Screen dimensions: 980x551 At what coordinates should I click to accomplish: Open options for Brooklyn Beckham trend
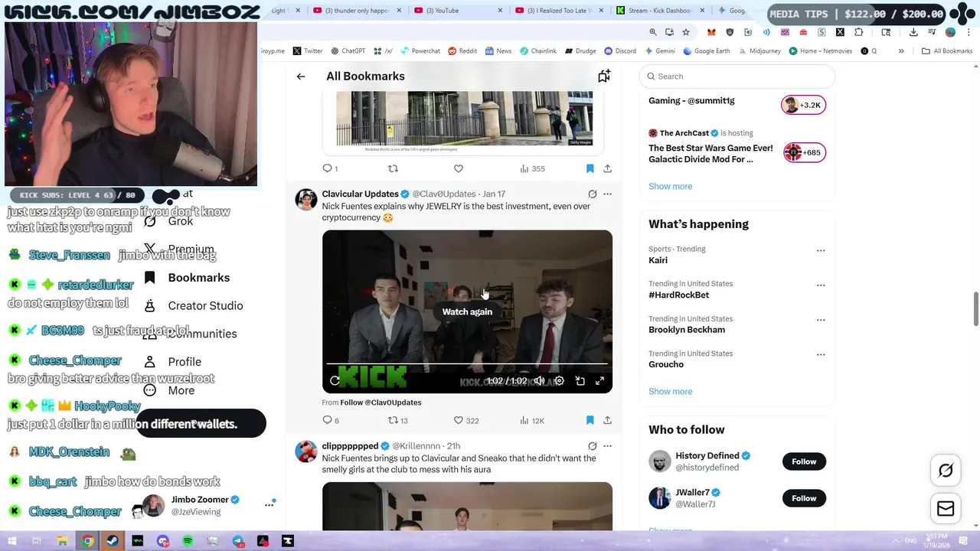(x=821, y=320)
